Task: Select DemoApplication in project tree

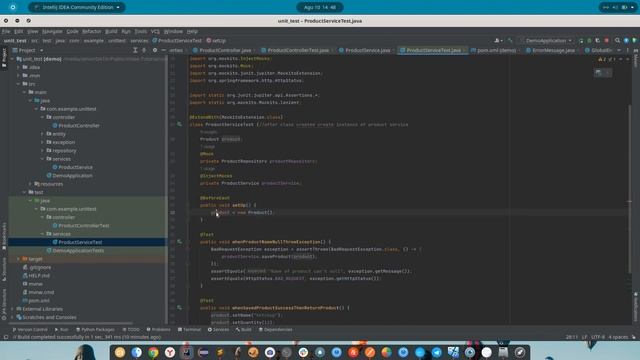Action: pyautogui.click(x=72, y=176)
